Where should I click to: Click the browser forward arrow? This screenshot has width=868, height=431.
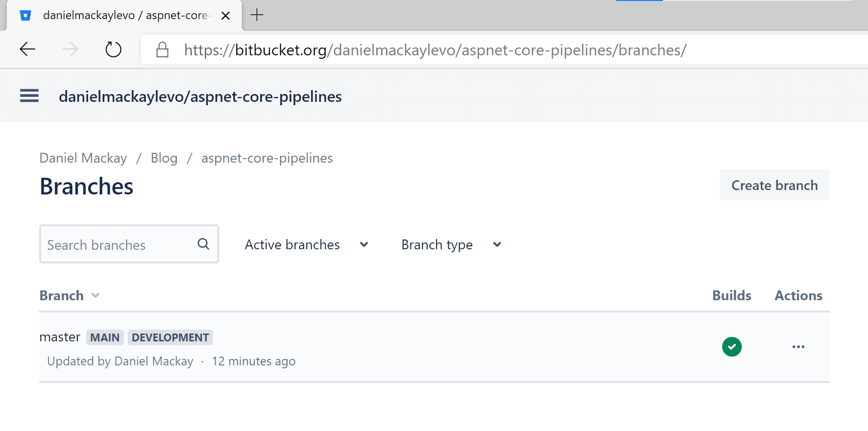[70, 49]
